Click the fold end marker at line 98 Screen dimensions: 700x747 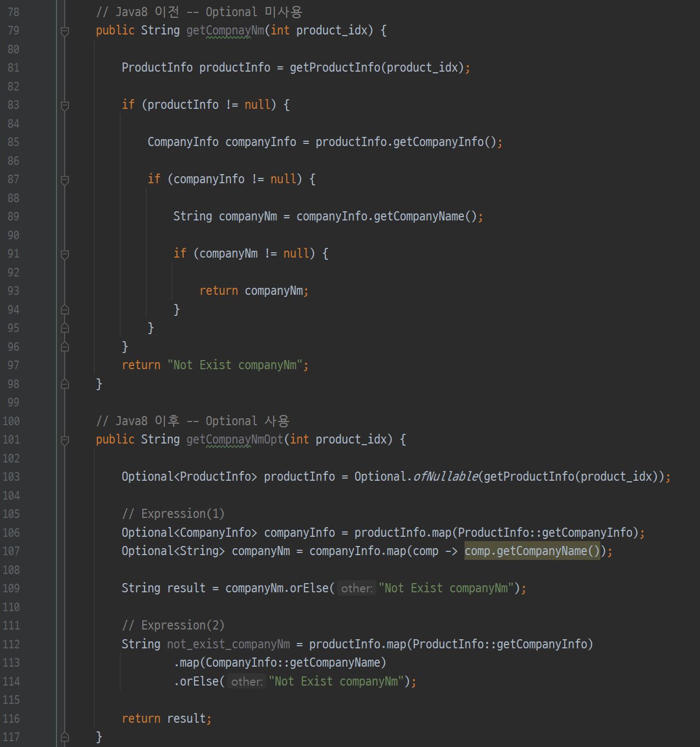point(65,384)
